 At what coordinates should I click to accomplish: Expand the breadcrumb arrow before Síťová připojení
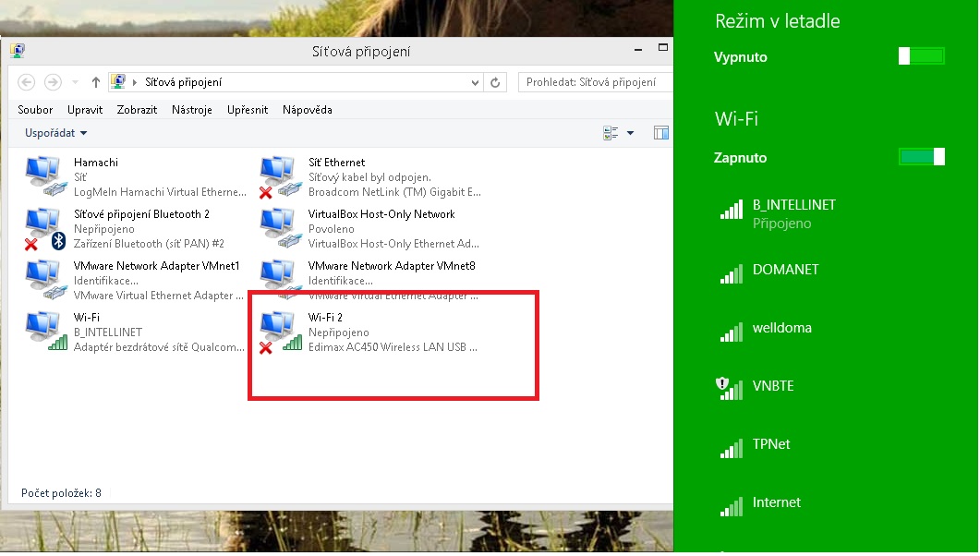pyautogui.click(x=134, y=82)
